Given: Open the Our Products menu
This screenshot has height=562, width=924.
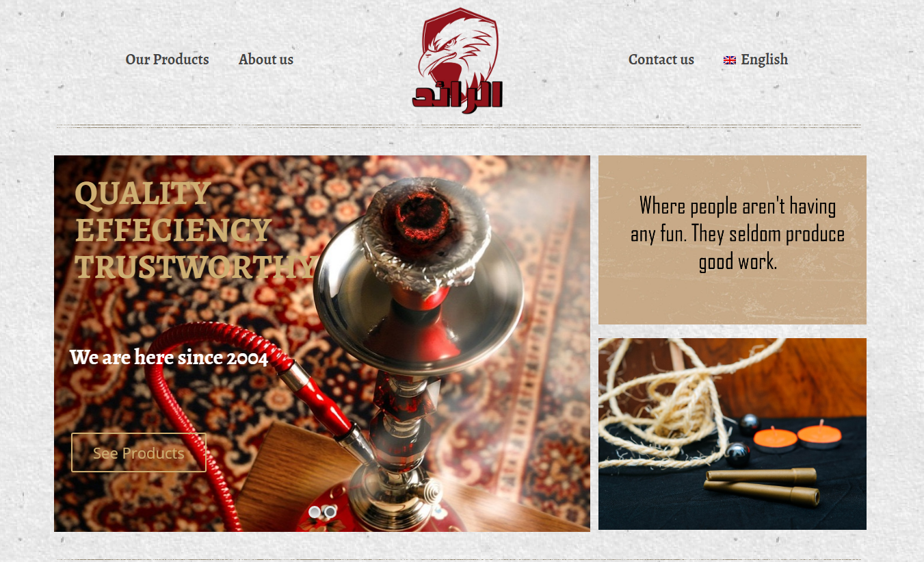Looking at the screenshot, I should tap(167, 60).
